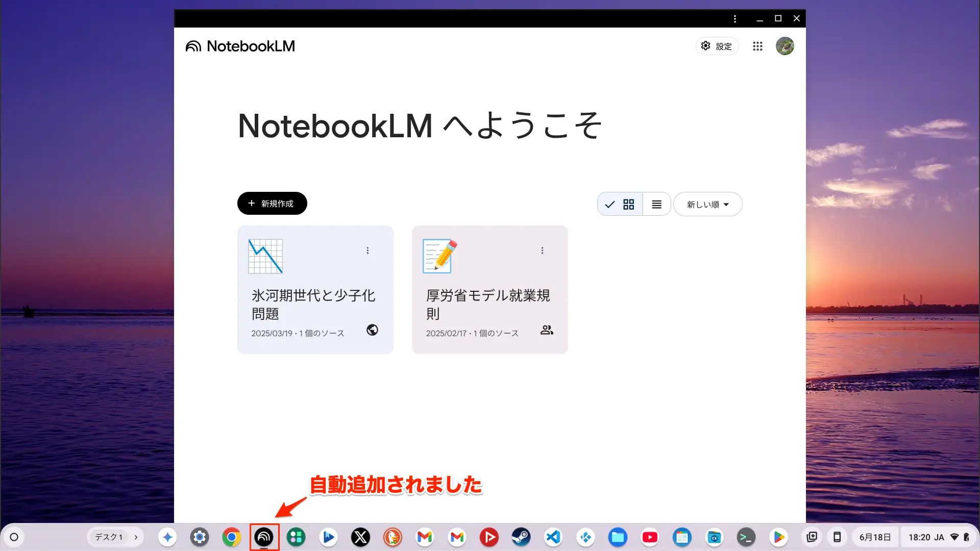This screenshot has width=980, height=551.
Task: Switch to list view
Action: [657, 204]
